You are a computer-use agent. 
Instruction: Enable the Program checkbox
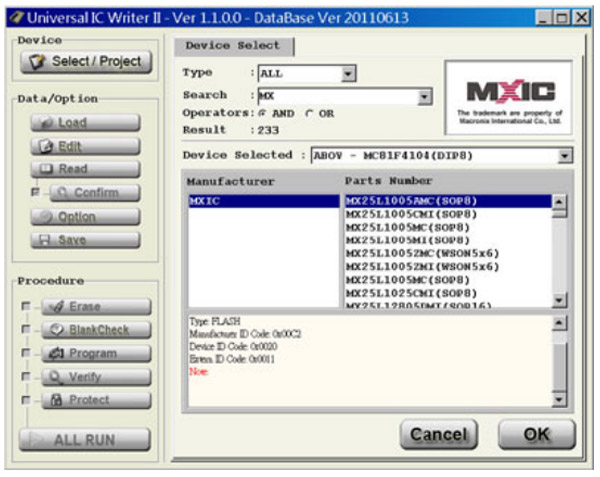(x=26, y=353)
